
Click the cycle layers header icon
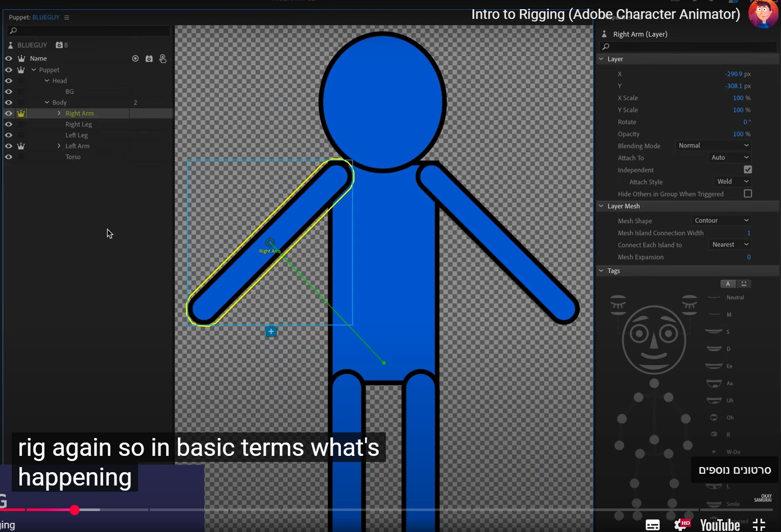click(x=135, y=59)
